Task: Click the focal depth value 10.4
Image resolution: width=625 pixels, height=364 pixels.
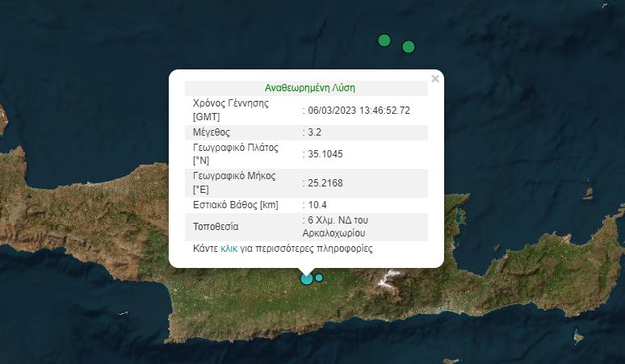Action: pyautogui.click(x=317, y=206)
